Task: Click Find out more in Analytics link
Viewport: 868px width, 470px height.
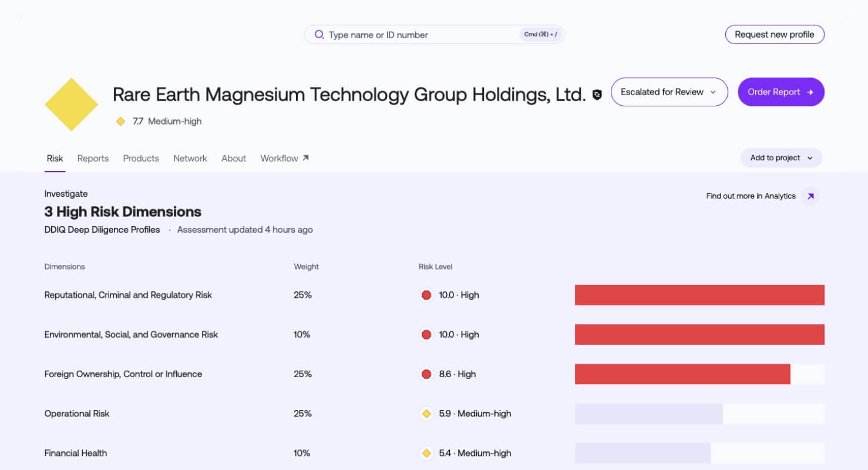Action: (751, 196)
